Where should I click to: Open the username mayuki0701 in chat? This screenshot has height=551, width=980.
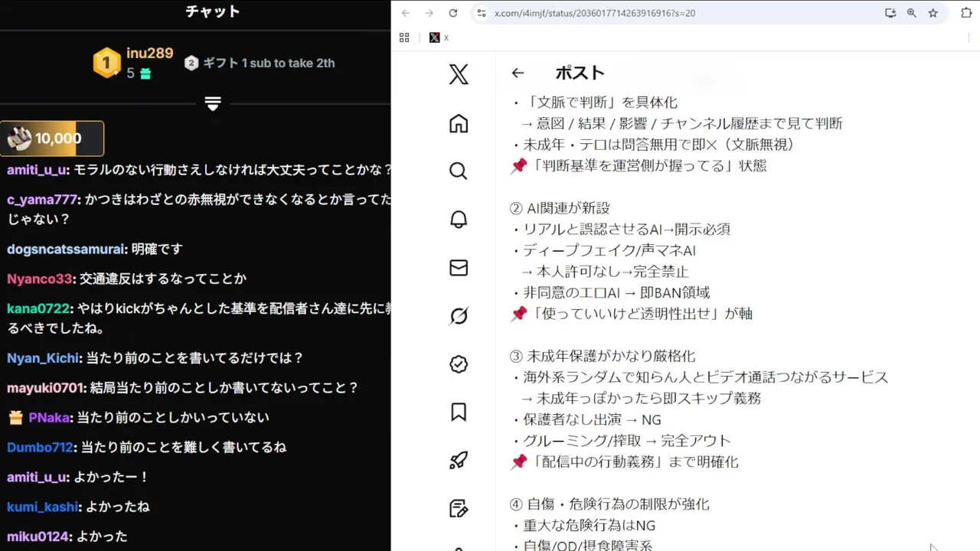point(45,388)
